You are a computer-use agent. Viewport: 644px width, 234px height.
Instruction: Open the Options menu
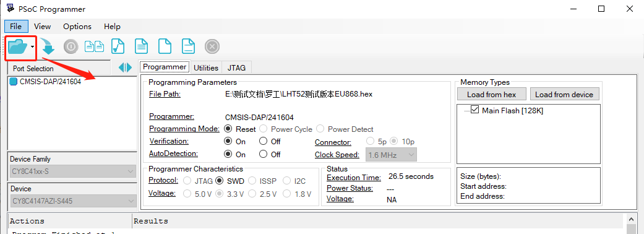pos(77,27)
